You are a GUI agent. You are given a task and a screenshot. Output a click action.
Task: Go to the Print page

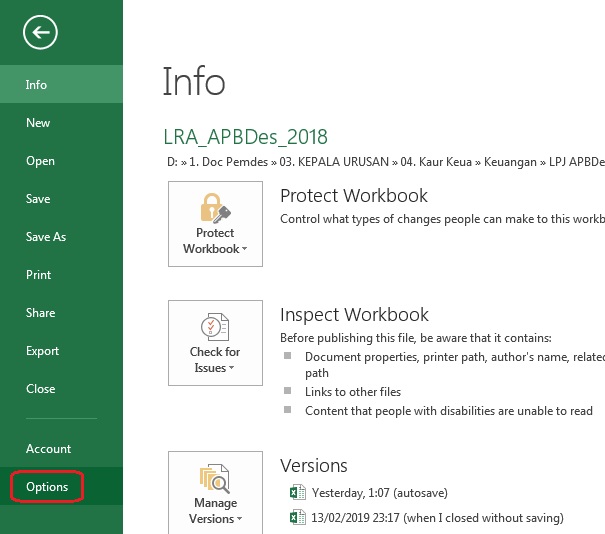pyautogui.click(x=61, y=275)
